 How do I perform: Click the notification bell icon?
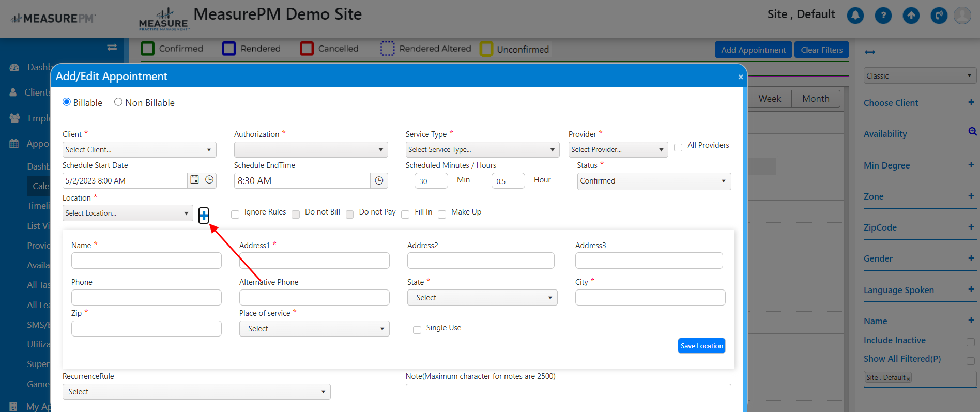[855, 16]
